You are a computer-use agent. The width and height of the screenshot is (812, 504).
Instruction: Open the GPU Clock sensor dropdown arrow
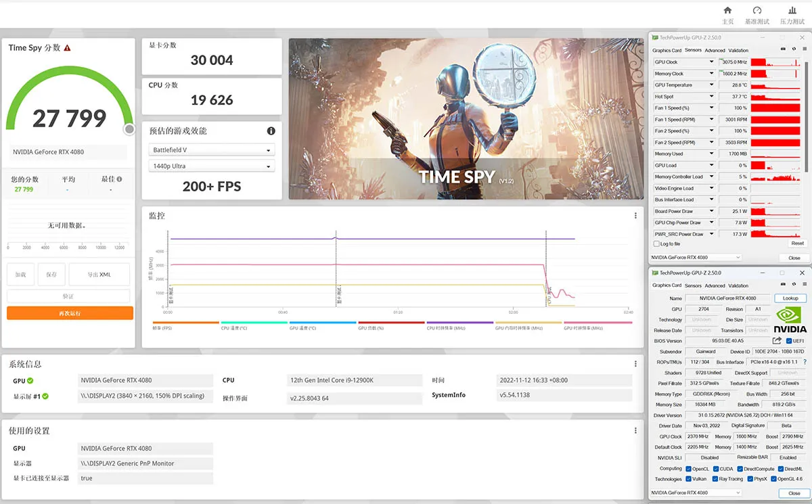(x=711, y=62)
